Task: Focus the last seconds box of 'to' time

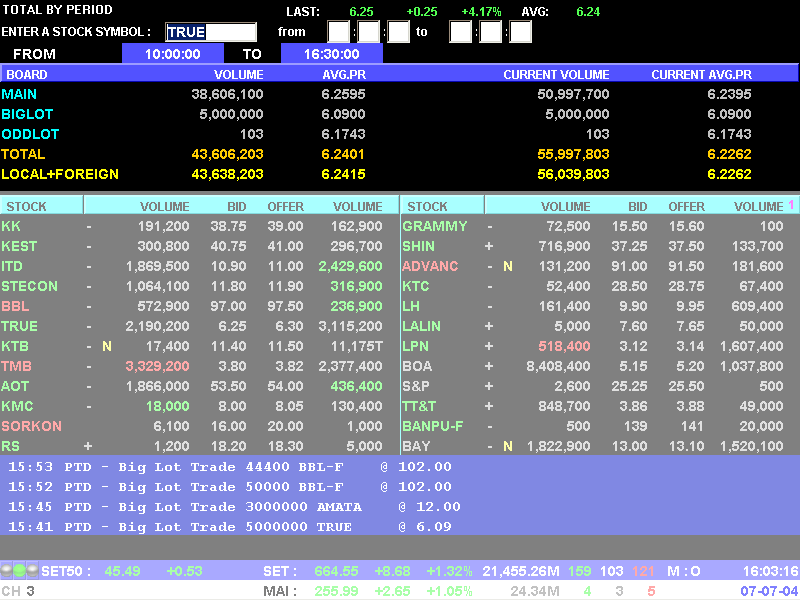Action: pyautogui.click(x=520, y=32)
